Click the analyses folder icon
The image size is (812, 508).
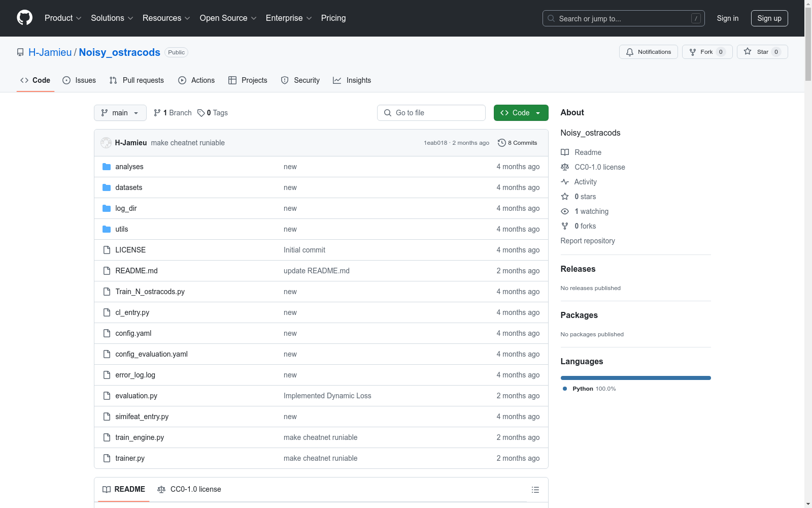107,167
